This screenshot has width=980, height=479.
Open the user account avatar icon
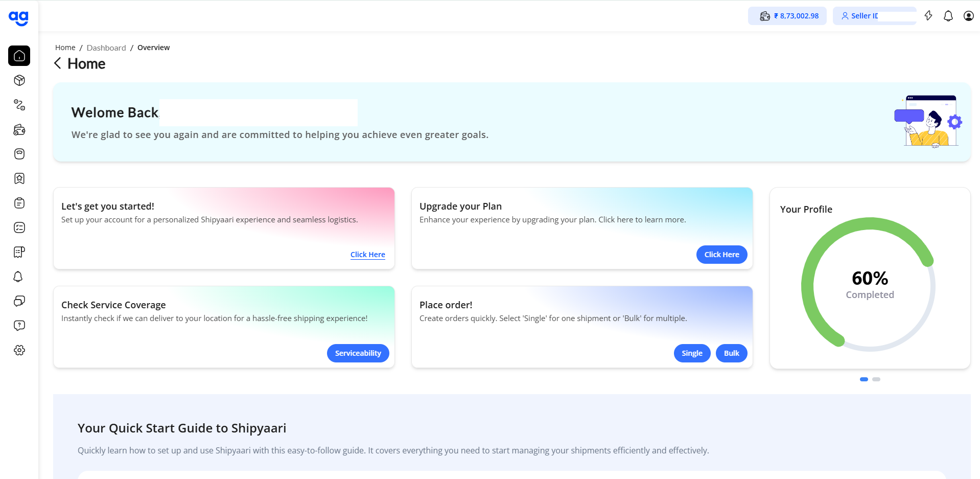coord(968,16)
